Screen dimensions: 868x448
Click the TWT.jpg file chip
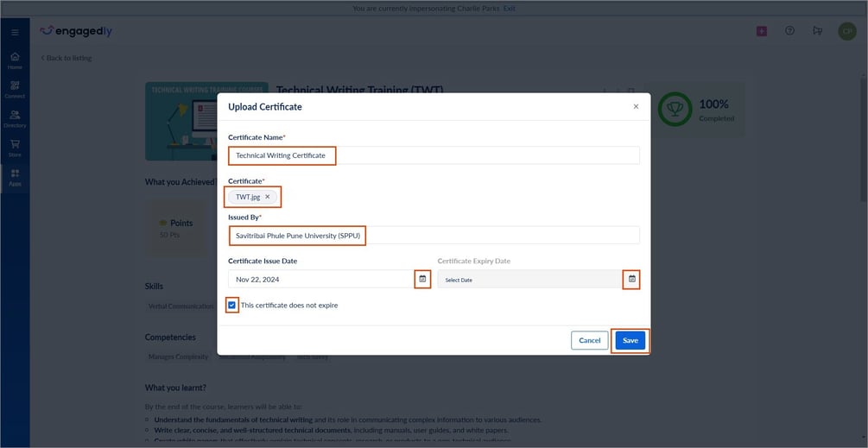coord(252,197)
